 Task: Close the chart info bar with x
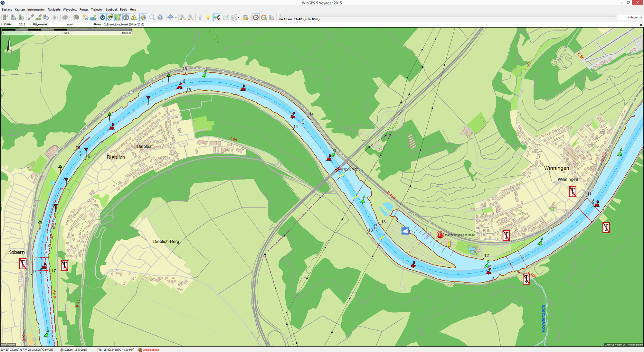point(641,24)
